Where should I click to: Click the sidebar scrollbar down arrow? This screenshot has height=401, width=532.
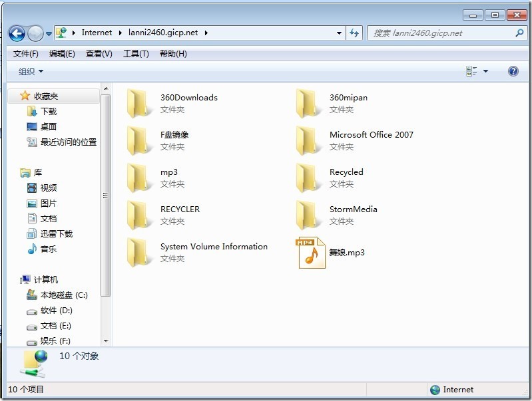click(106, 340)
